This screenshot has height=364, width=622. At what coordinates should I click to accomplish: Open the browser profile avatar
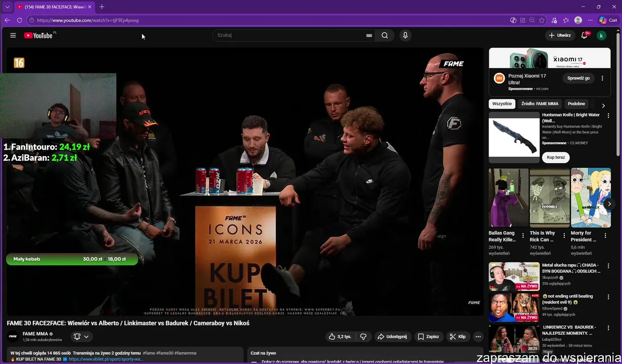pyautogui.click(x=578, y=20)
